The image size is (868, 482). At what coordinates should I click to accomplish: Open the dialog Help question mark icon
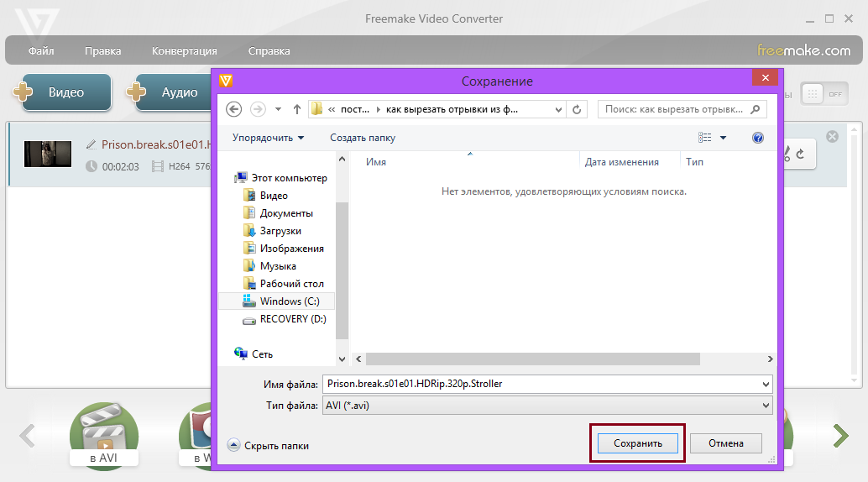click(758, 138)
